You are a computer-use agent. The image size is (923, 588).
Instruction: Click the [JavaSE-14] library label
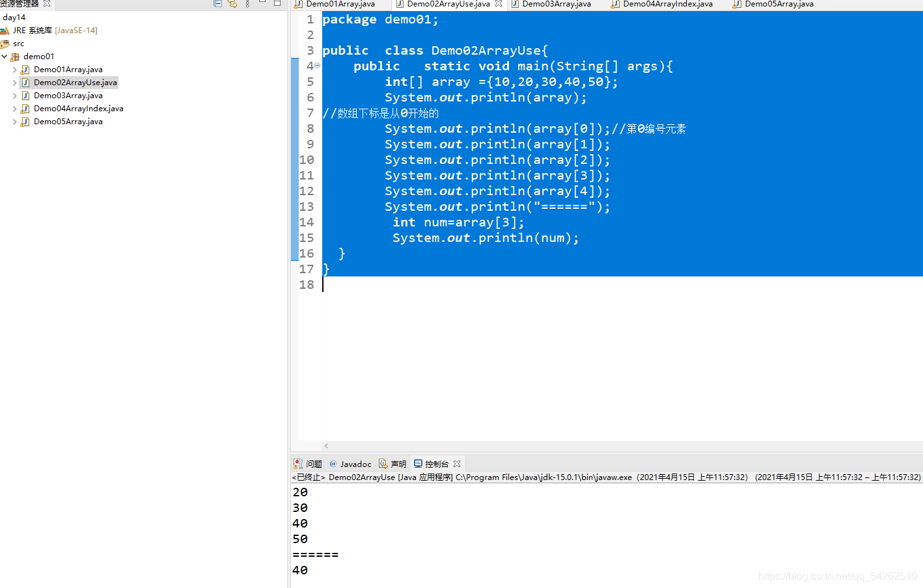(76, 31)
